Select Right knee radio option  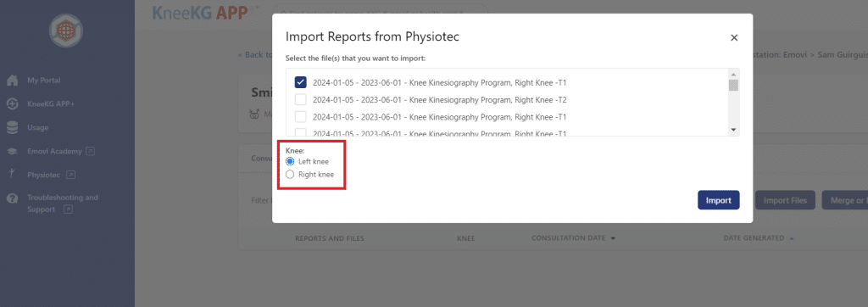(290, 174)
